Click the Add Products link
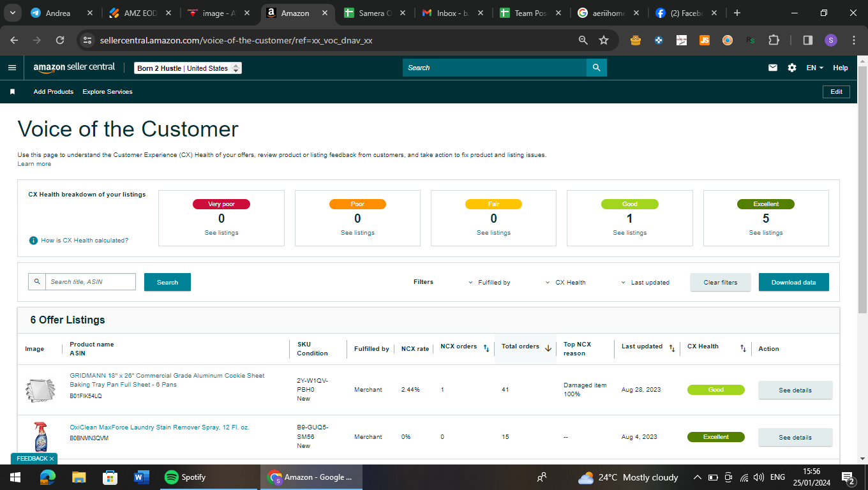The width and height of the screenshot is (868, 490). pos(54,92)
